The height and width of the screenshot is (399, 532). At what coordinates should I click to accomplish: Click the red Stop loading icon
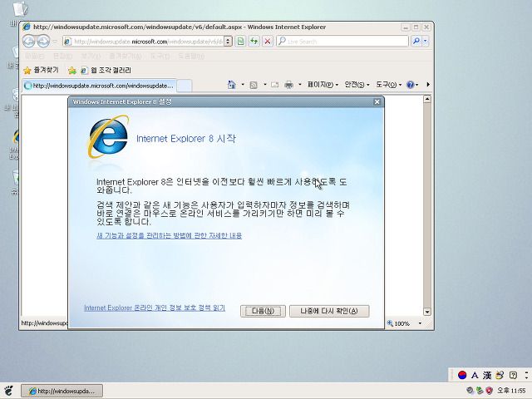pyautogui.click(x=268, y=42)
